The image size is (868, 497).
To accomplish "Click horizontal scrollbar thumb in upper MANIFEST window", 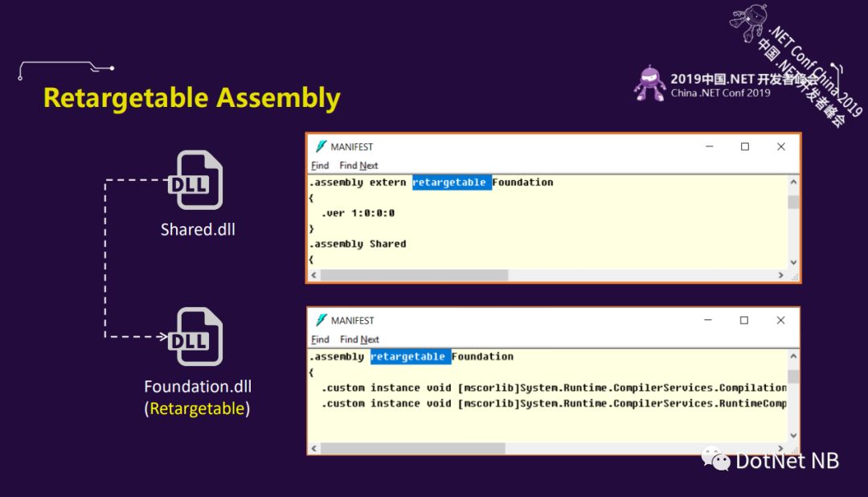I will click(x=414, y=275).
